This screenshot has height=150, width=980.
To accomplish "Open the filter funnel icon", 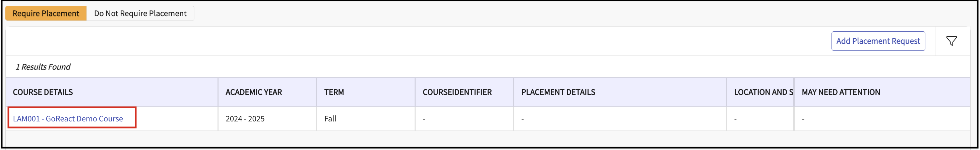I will [x=951, y=41].
